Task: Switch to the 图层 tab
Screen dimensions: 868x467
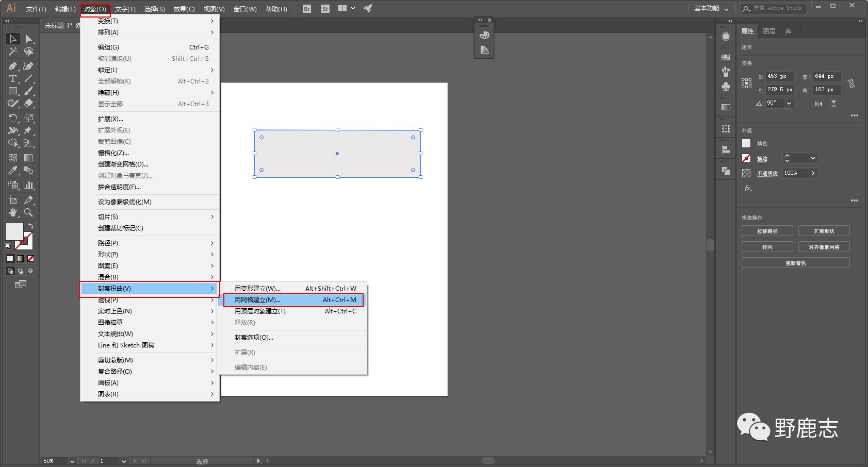Action: coord(769,31)
